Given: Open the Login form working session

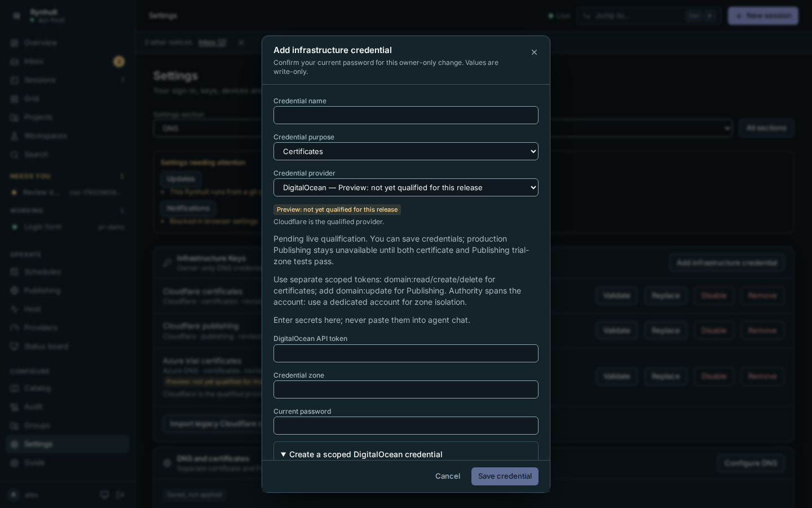Looking at the screenshot, I should click(x=68, y=227).
